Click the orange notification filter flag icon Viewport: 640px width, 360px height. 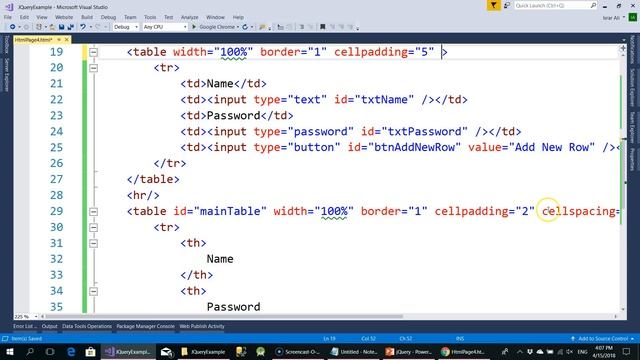pyautogui.click(x=493, y=5)
